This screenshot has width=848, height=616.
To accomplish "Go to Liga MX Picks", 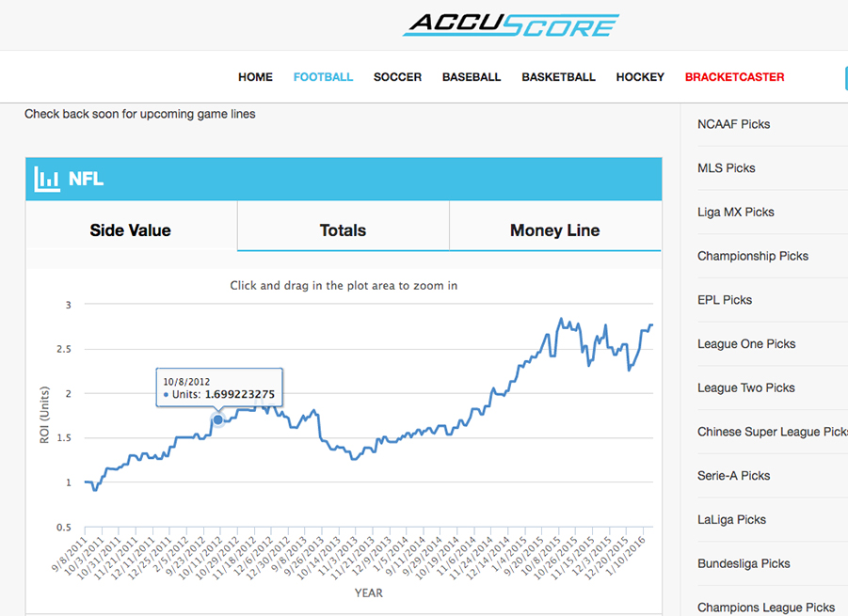I will [735, 212].
